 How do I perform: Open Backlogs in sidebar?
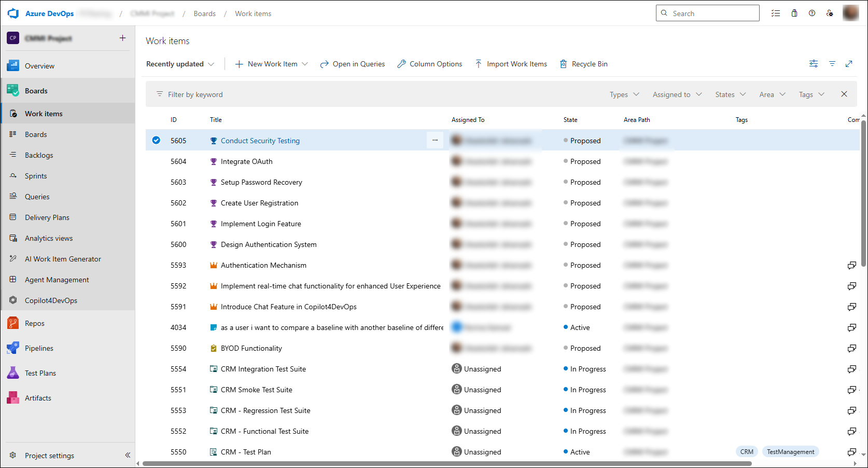(x=68, y=155)
